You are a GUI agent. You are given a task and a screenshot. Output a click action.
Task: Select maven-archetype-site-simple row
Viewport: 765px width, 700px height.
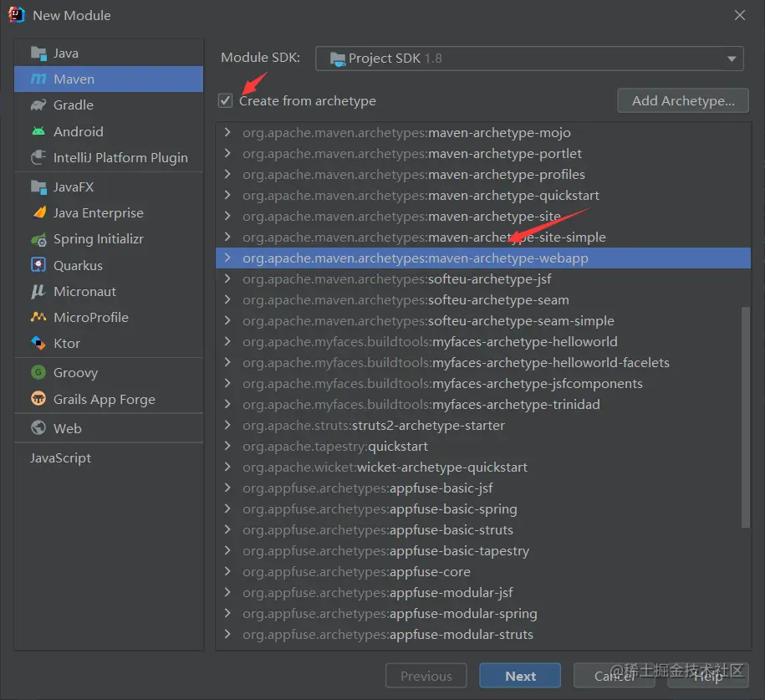tap(483, 238)
